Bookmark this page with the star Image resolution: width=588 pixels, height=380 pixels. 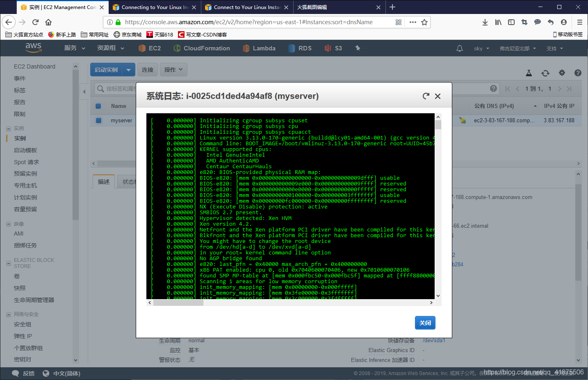pyautogui.click(x=424, y=22)
